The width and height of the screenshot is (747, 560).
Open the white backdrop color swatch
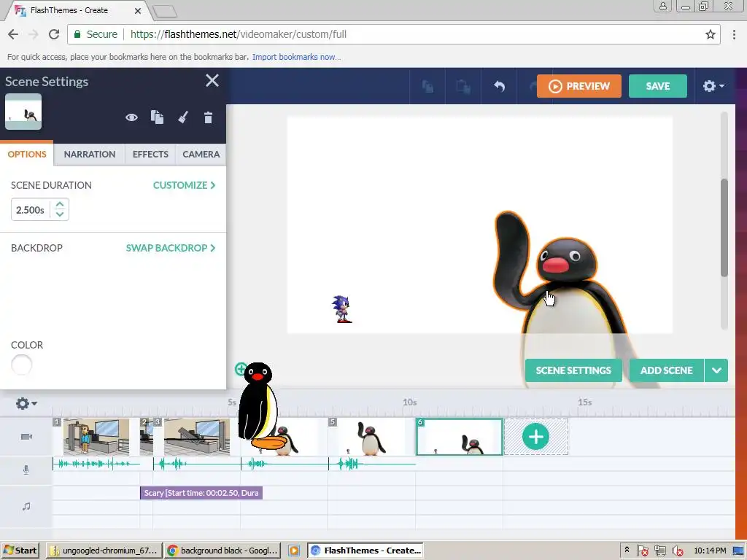coord(21,365)
